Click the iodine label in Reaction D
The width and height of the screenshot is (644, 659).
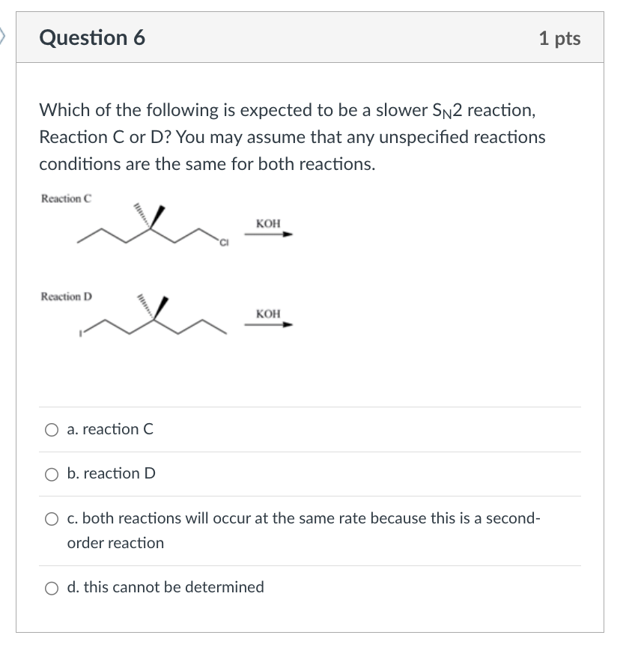click(81, 333)
